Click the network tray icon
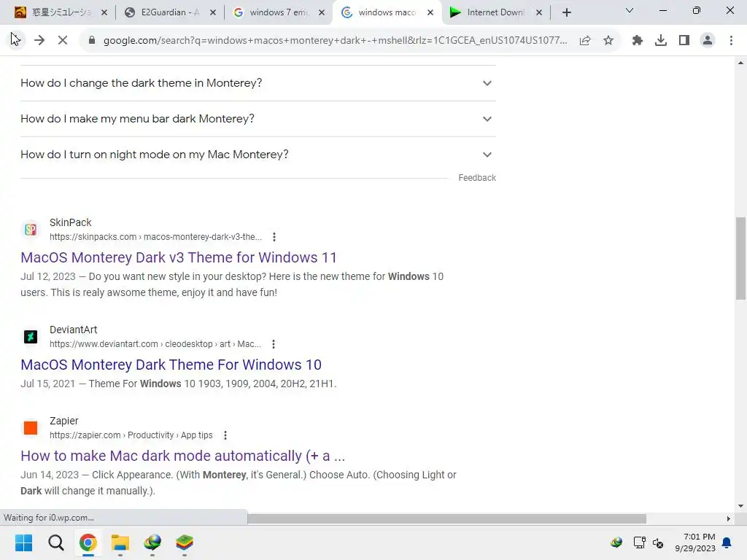Image resolution: width=747 pixels, height=560 pixels. coord(639,542)
